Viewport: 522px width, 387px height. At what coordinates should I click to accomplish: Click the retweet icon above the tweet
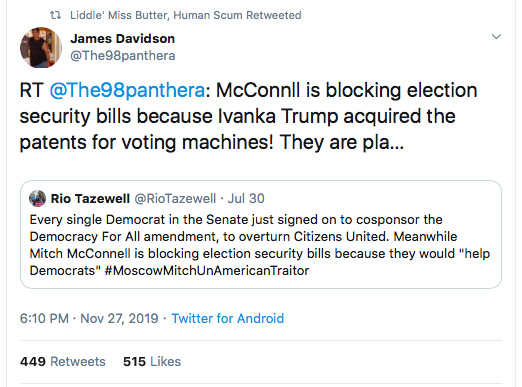click(55, 15)
